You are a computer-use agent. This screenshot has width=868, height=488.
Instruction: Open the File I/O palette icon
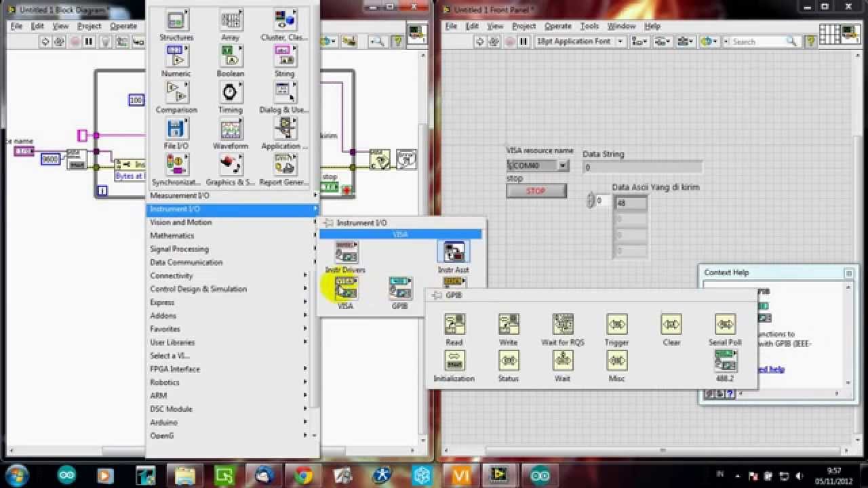pyautogui.click(x=176, y=128)
